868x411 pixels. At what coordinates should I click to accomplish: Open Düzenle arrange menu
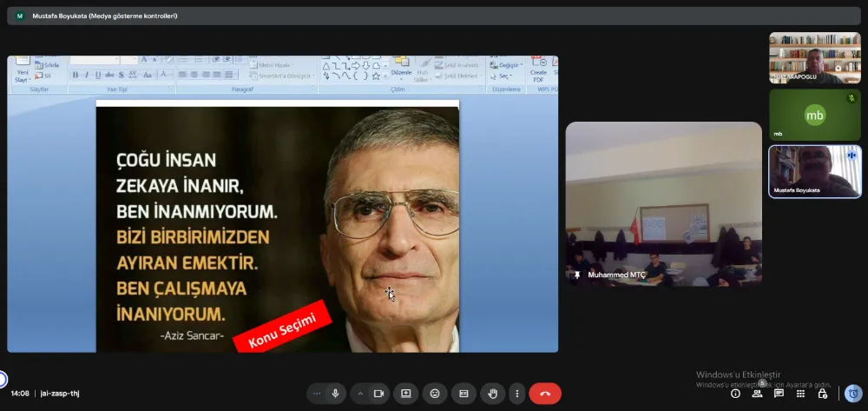coord(401,69)
